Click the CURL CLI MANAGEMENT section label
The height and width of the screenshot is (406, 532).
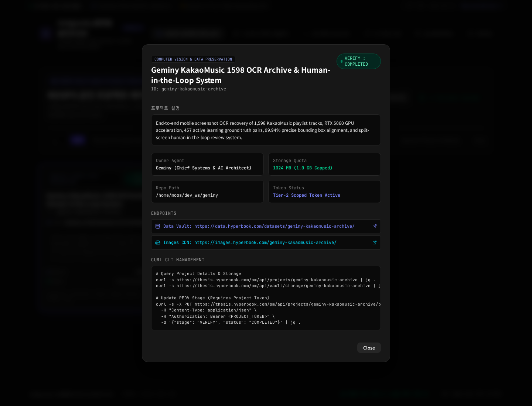178,260
